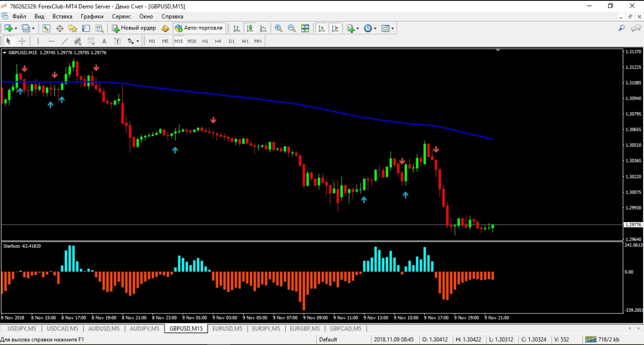
Task: Open the indicators list dropdown
Action: point(352,28)
